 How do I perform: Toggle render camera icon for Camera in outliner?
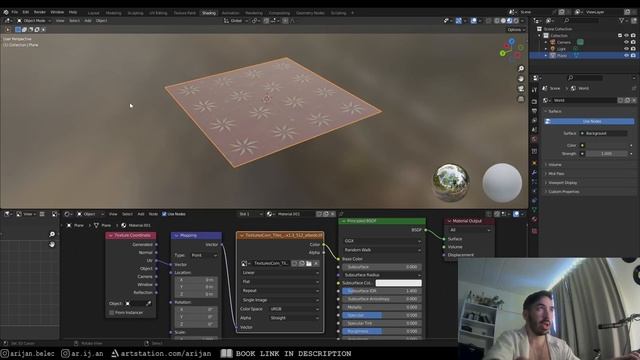pyautogui.click(x=633, y=42)
